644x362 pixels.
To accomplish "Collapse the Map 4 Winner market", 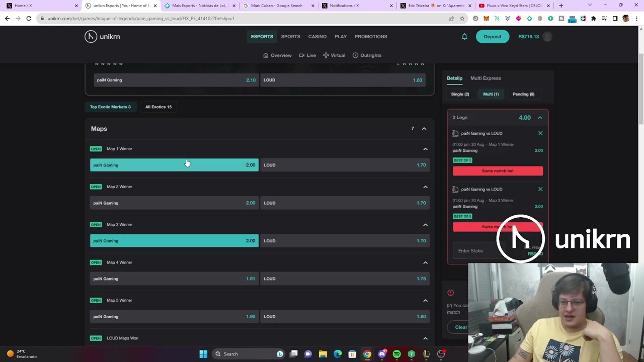I will (x=425, y=262).
